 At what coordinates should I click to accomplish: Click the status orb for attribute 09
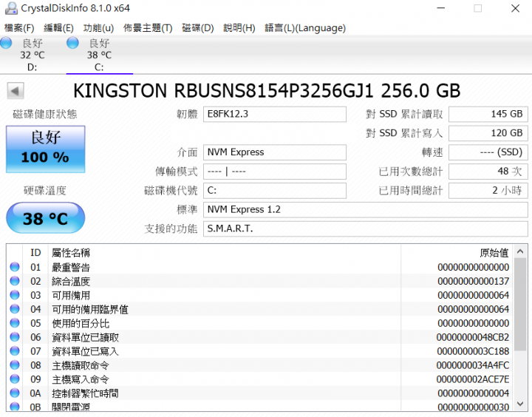[15, 379]
